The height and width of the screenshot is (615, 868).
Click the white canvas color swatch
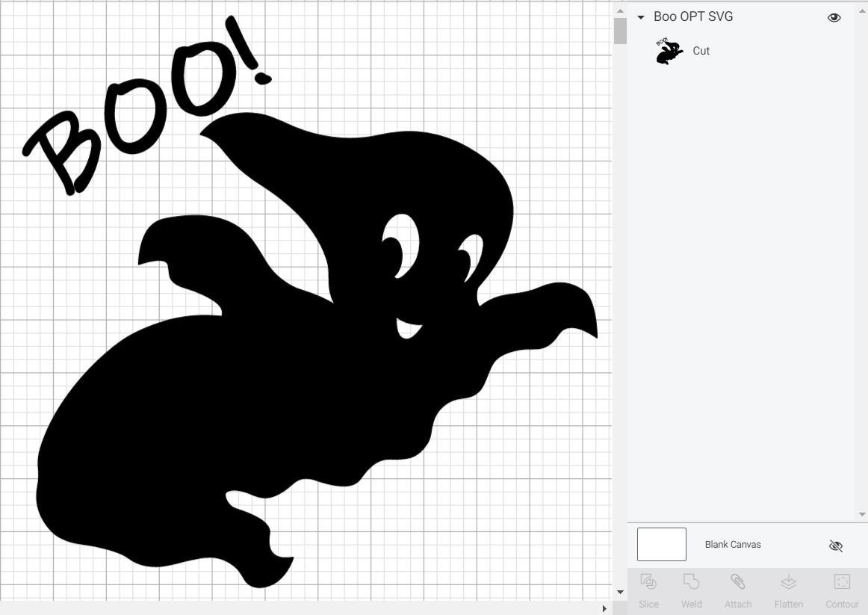(661, 544)
